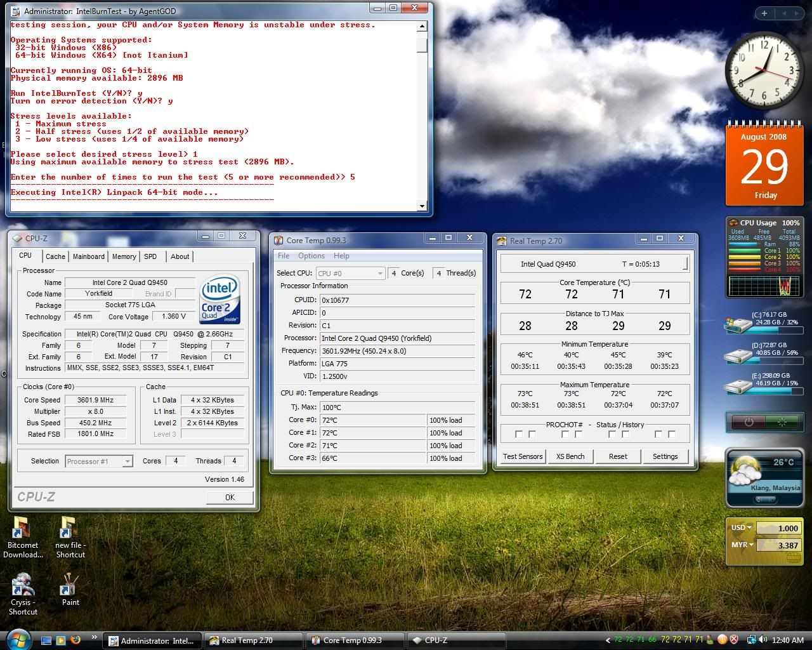The height and width of the screenshot is (650, 812).
Task: Open the new file shortcut icon
Action: (69, 528)
